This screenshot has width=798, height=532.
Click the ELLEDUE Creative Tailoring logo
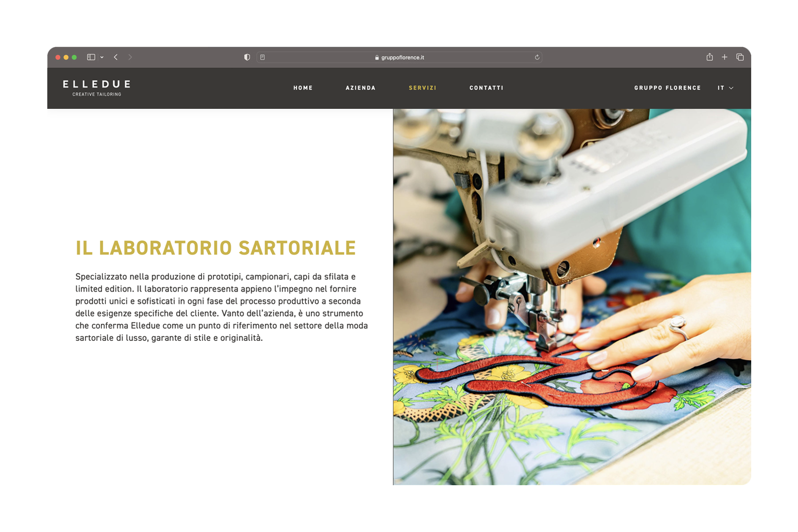click(x=97, y=88)
